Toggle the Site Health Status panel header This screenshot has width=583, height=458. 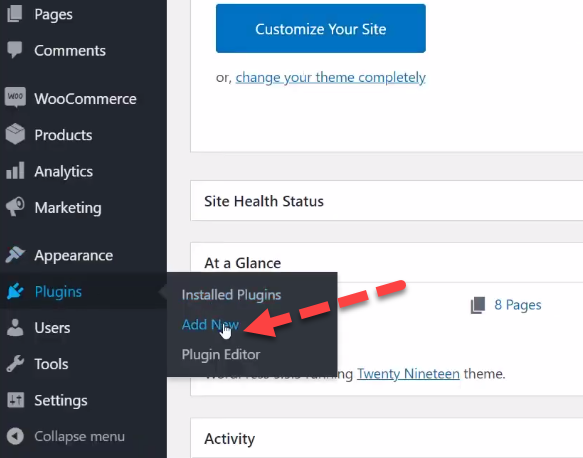point(386,201)
